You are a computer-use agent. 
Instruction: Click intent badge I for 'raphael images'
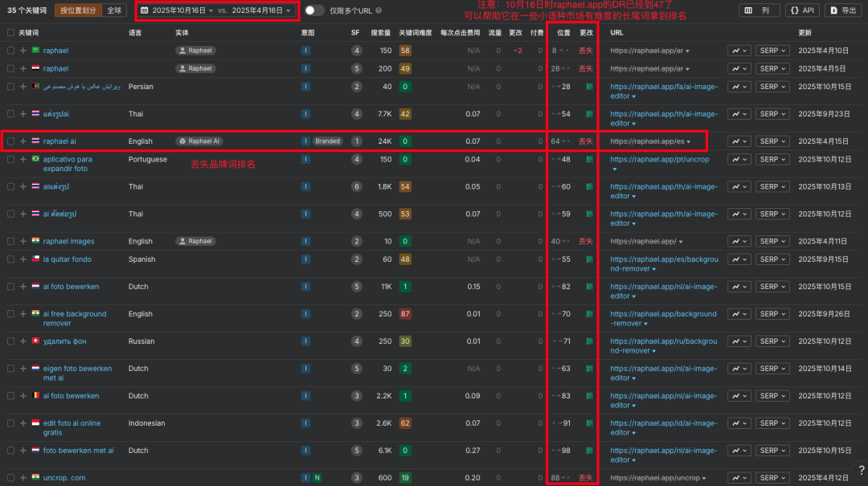[305, 241]
